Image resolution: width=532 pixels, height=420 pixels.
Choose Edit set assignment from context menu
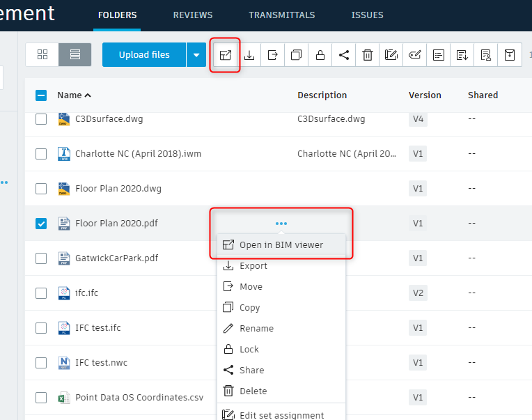click(281, 414)
